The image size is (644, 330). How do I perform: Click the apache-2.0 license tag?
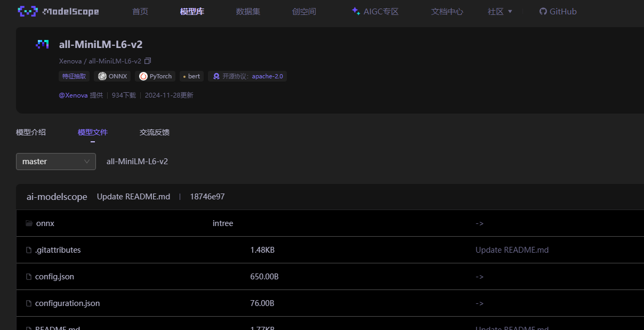click(x=247, y=76)
